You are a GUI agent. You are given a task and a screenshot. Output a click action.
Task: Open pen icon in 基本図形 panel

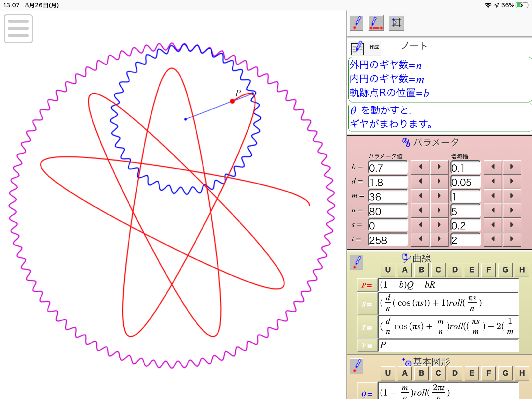coord(356,366)
